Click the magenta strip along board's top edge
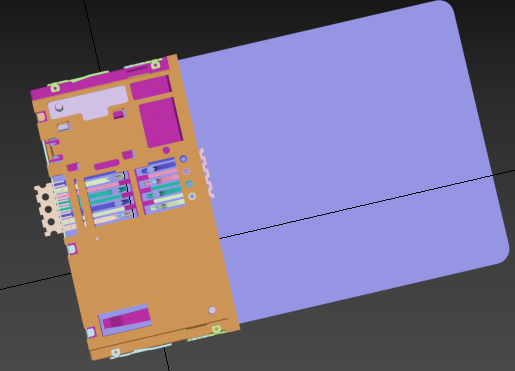515x371 pixels. [100, 80]
